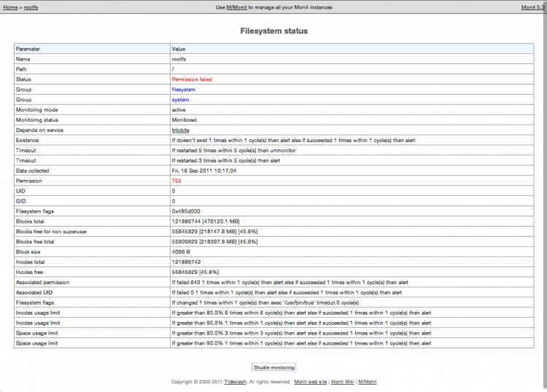The image size is (547, 392).
Task: Click the Disable monitoring button
Action: pos(273,367)
